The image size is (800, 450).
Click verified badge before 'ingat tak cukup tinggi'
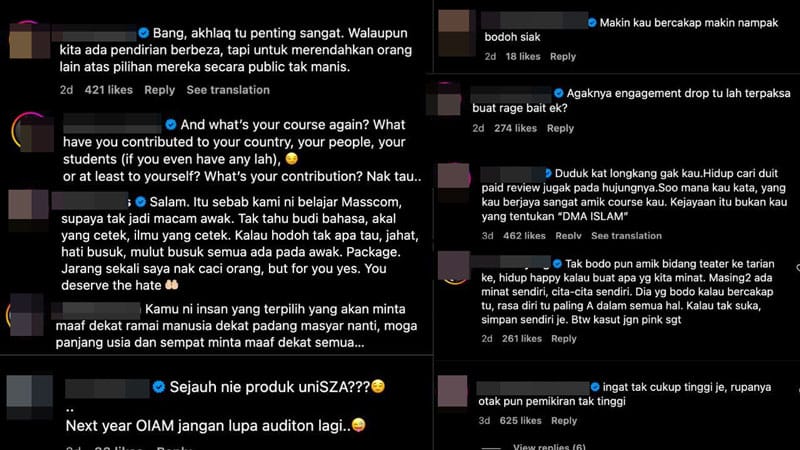[595, 387]
